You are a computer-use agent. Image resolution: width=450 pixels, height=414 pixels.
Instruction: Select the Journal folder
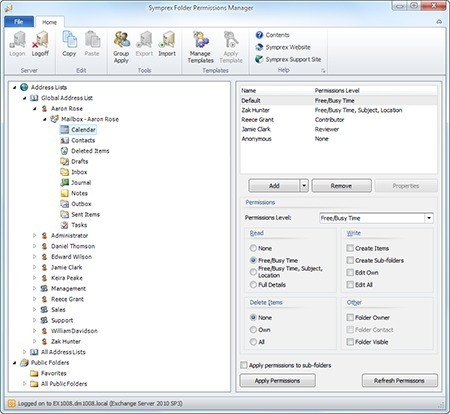76,183
